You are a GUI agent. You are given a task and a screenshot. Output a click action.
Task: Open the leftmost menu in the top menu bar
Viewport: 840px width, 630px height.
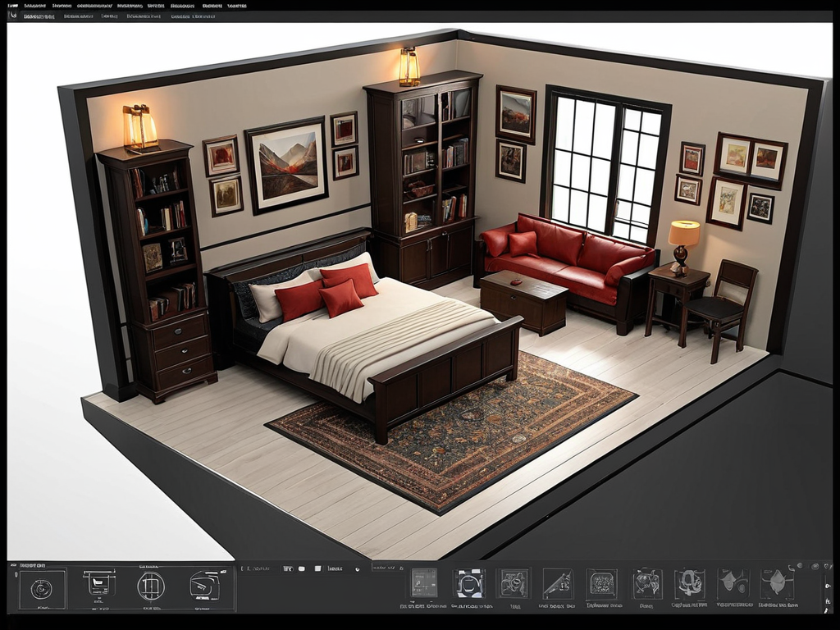(x=12, y=5)
